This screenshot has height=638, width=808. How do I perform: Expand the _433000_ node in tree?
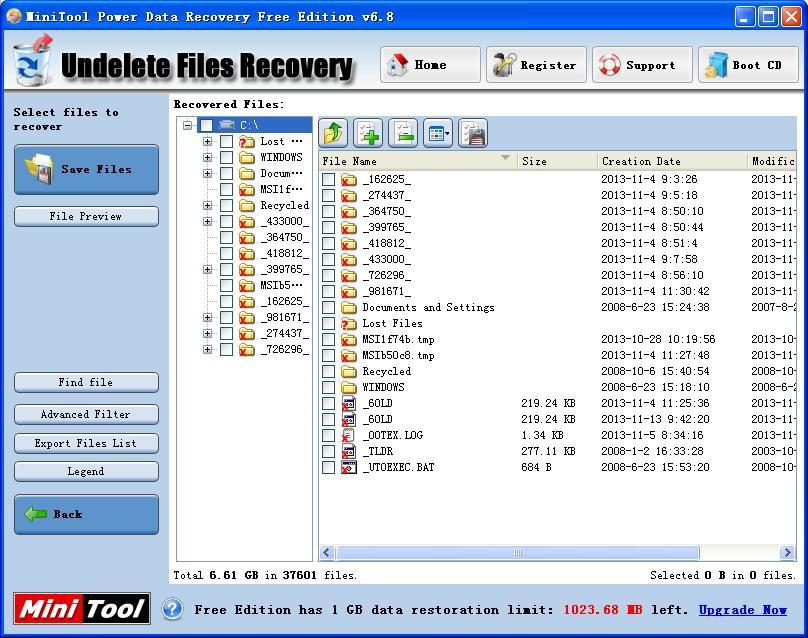click(207, 221)
